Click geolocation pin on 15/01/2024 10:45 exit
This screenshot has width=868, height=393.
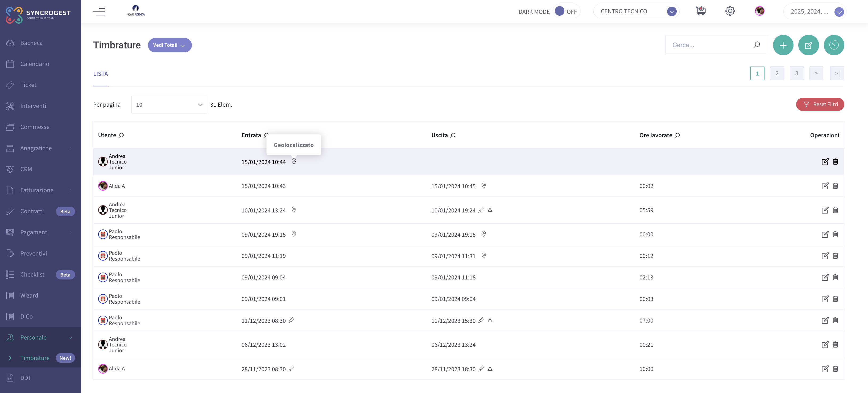(x=483, y=186)
